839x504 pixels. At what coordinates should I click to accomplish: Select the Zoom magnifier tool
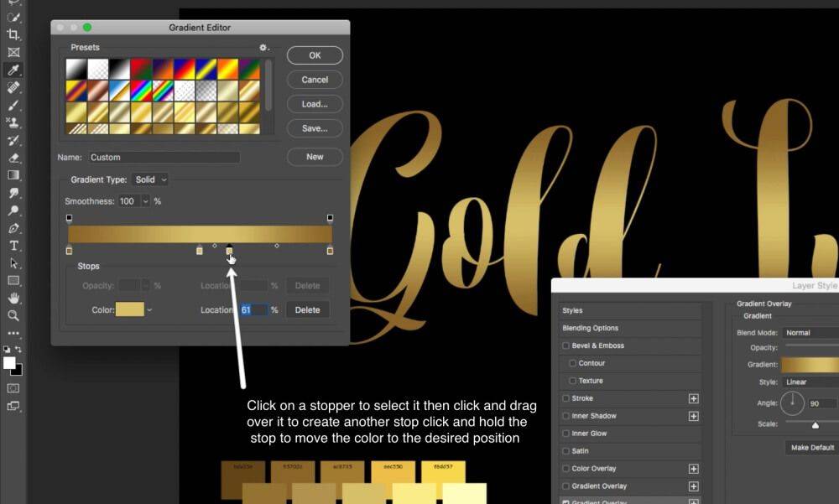point(13,315)
